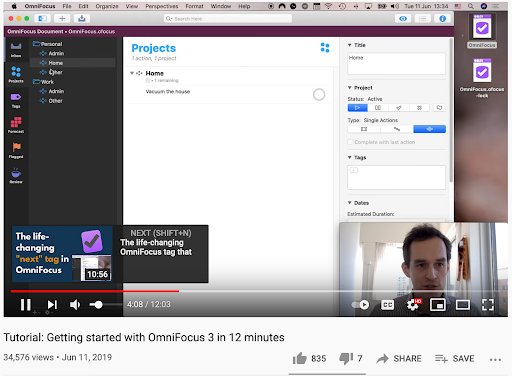Open the Edit menu

[83, 6]
